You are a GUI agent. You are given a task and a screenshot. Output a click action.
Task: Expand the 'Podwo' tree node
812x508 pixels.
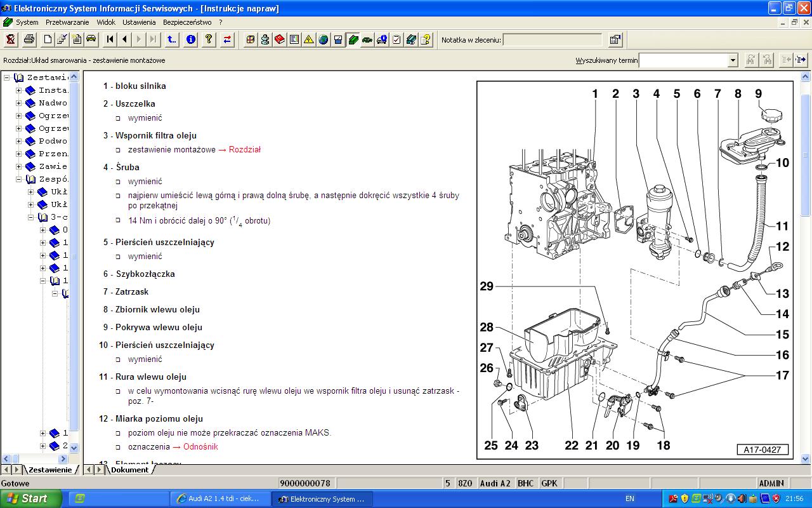19,141
